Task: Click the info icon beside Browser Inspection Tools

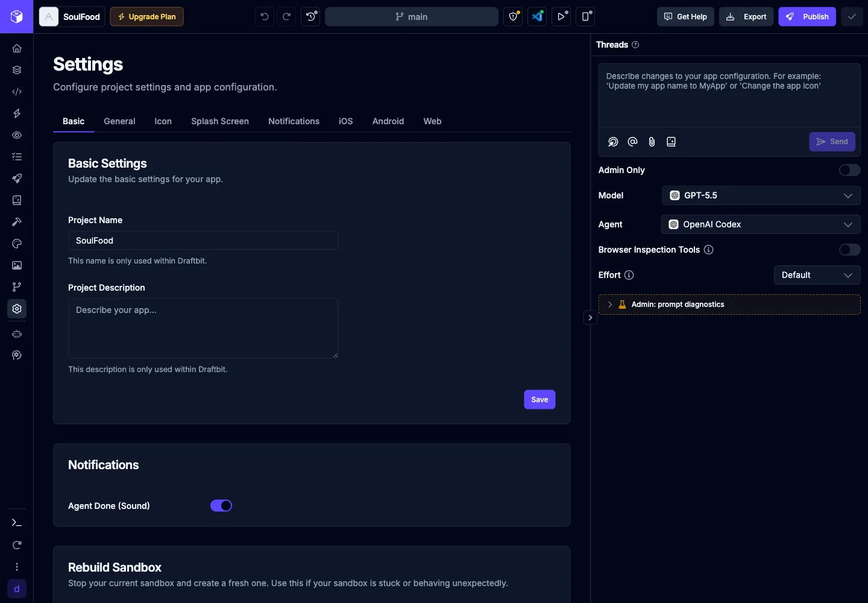Action: coord(709,250)
